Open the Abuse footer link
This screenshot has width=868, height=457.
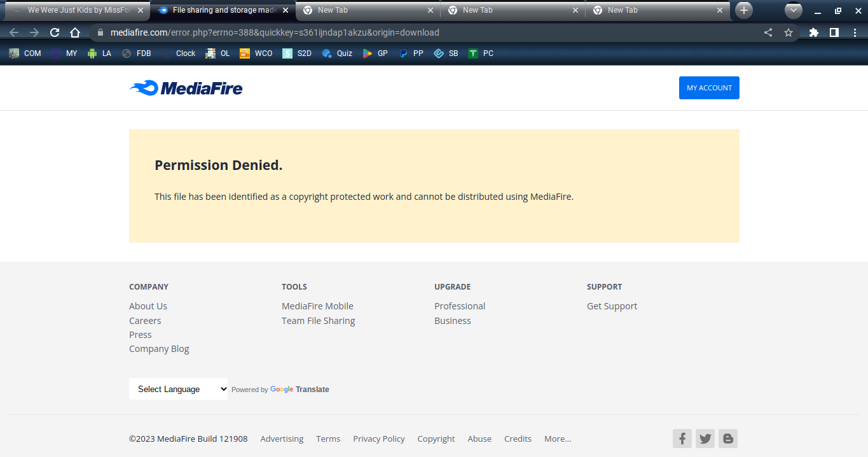coord(479,439)
